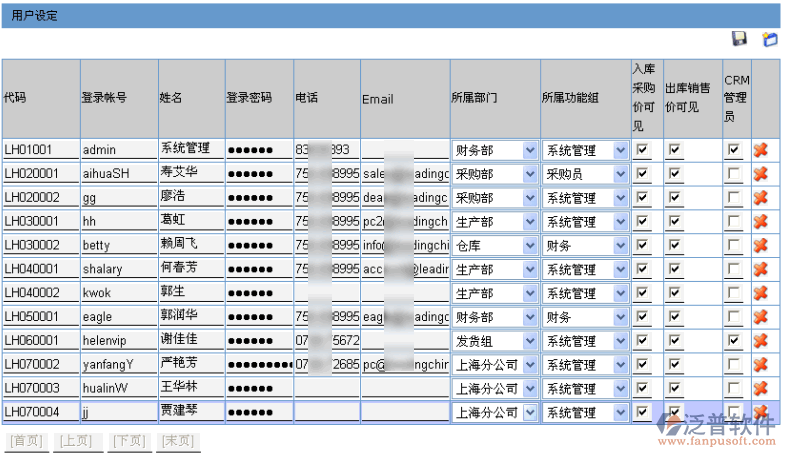Toggle 出库销售价可见 checkbox for eagle
Viewport: 786px width, 457px height.
coord(675,317)
